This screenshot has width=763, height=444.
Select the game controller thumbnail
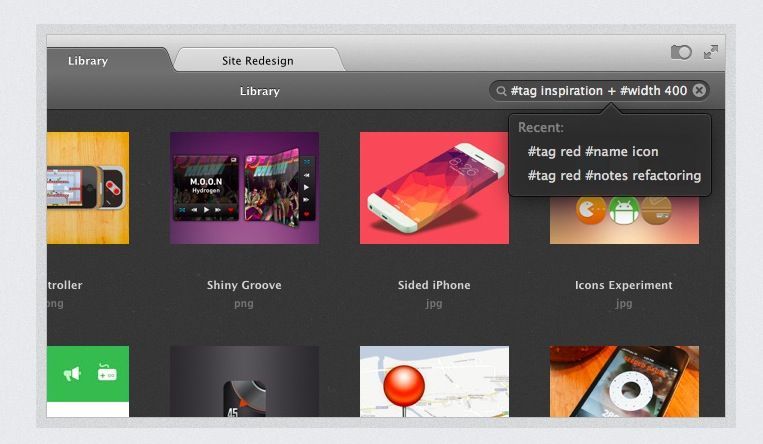[88, 188]
